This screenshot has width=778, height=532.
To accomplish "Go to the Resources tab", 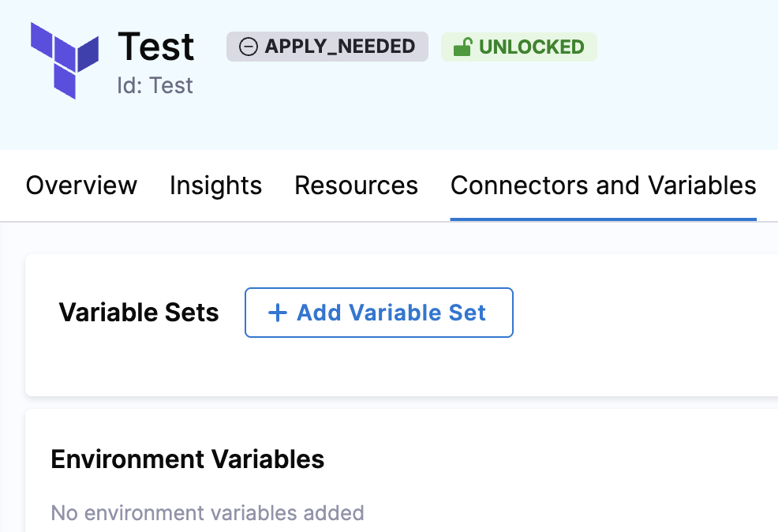I will click(356, 185).
